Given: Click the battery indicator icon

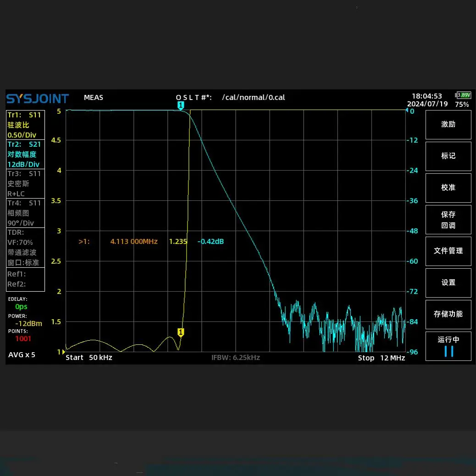Looking at the screenshot, I should 463,95.
